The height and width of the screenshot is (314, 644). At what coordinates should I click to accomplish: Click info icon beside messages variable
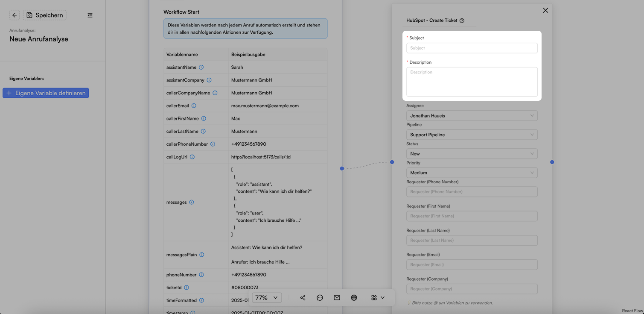[x=192, y=202]
